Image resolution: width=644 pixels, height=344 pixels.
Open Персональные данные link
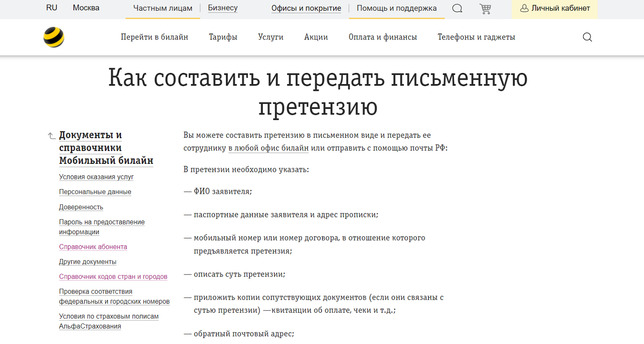point(95,192)
